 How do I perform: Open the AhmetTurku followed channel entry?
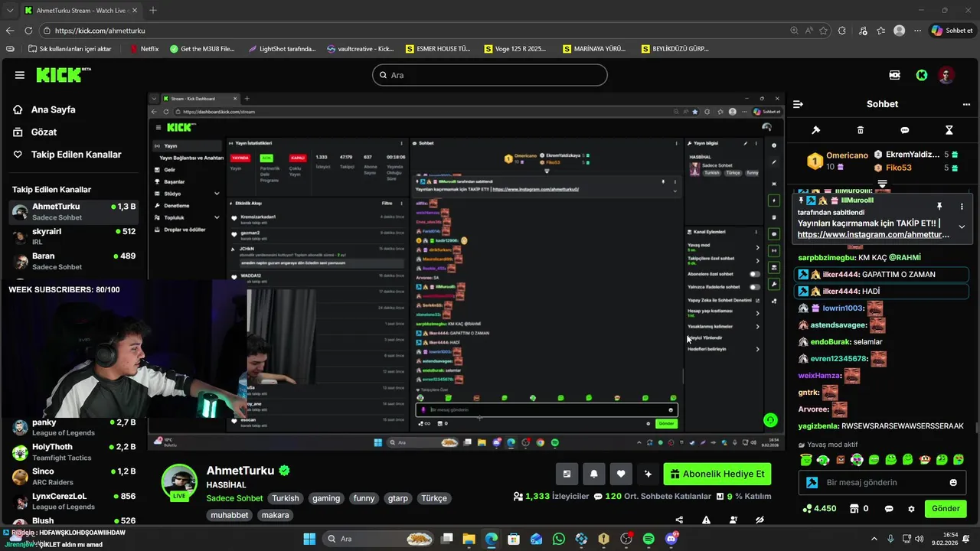tap(73, 212)
